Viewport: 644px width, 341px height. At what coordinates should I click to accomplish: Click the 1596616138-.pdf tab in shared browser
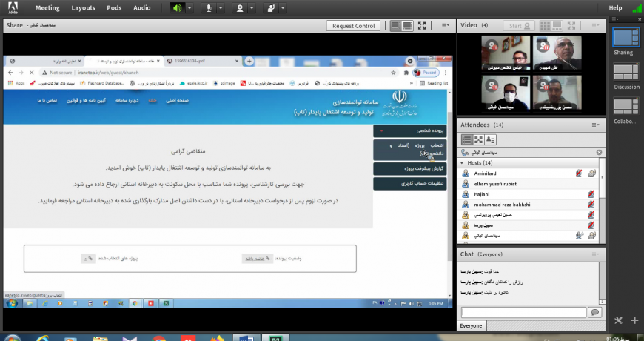click(203, 61)
